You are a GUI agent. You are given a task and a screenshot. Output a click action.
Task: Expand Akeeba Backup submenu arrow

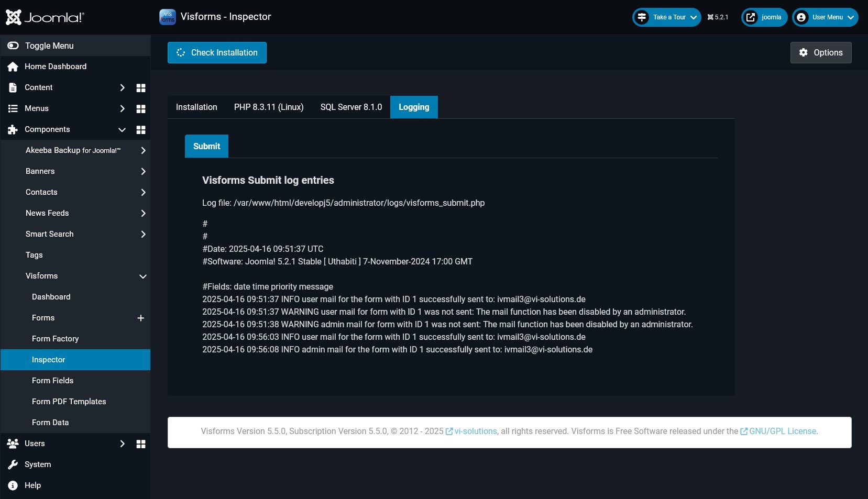[x=143, y=150]
